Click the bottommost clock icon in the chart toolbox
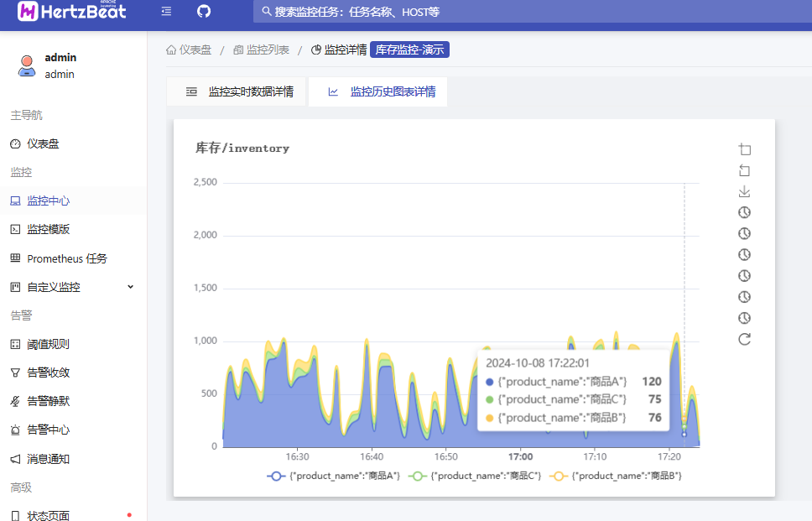This screenshot has height=521, width=812. [x=744, y=318]
